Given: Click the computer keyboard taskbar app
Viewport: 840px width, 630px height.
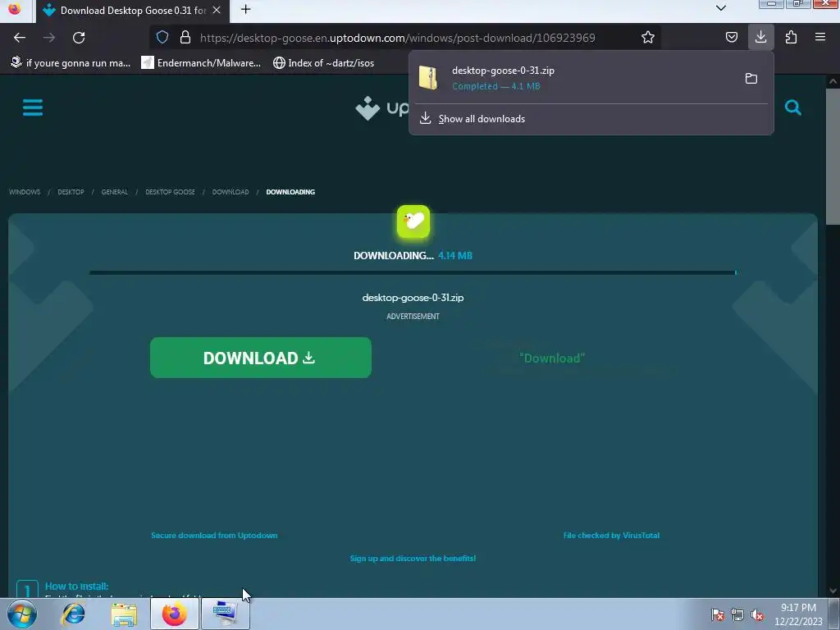Looking at the screenshot, I should [x=226, y=614].
